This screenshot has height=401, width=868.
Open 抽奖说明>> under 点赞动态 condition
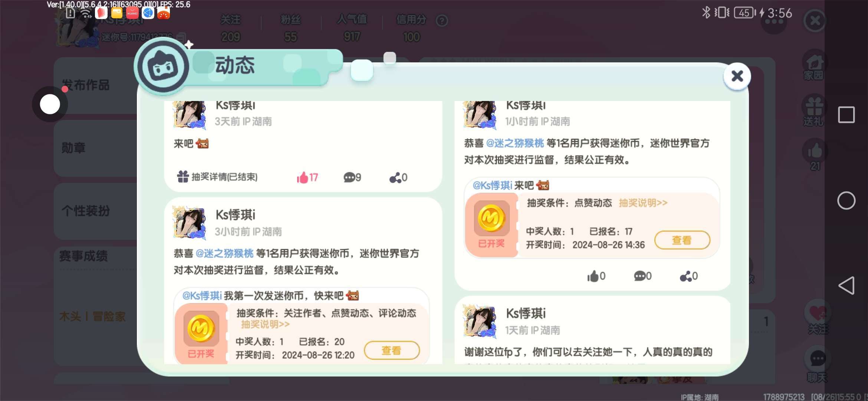point(643,203)
